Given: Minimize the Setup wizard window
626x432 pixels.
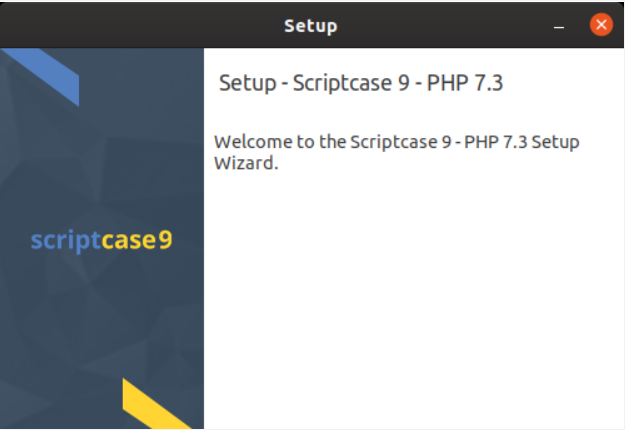Looking at the screenshot, I should coord(560,26).
